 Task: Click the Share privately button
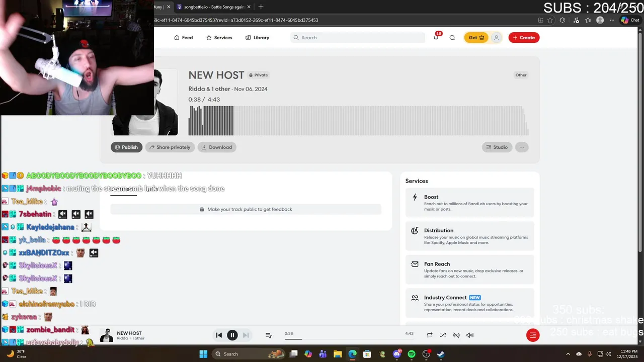coord(170,147)
